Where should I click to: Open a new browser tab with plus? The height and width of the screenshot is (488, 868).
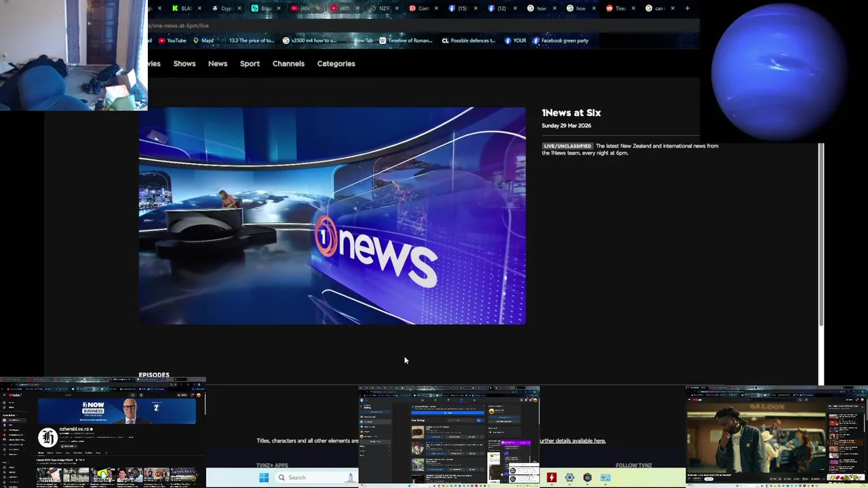pyautogui.click(x=687, y=8)
